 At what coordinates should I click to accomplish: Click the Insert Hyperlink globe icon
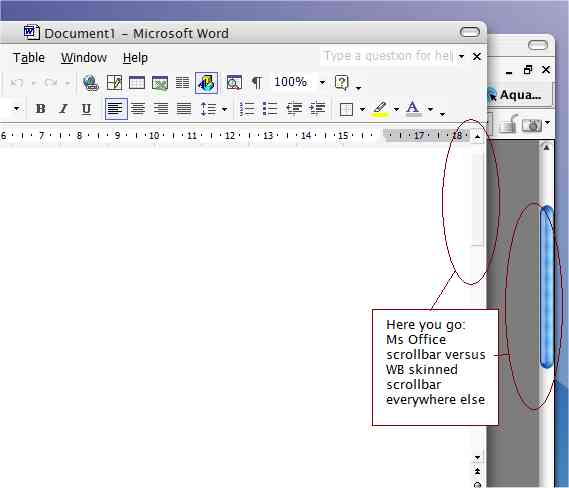[x=90, y=83]
